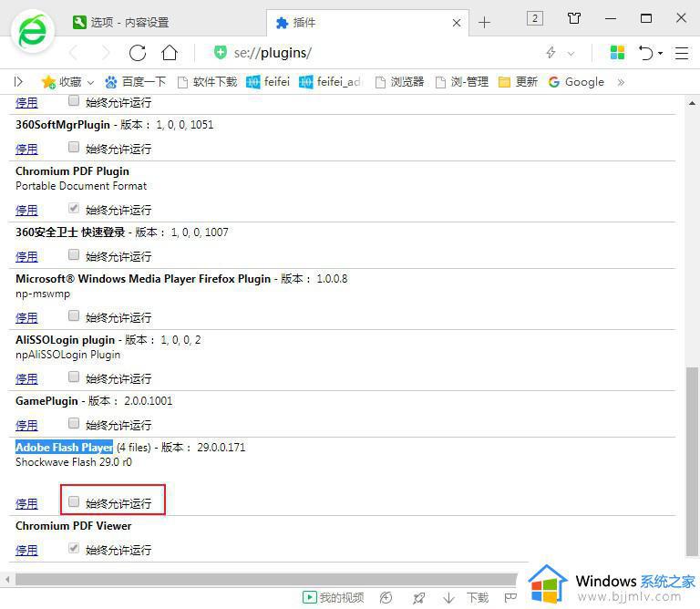
Task: Enable always allow for GamePlugin
Action: (74, 423)
